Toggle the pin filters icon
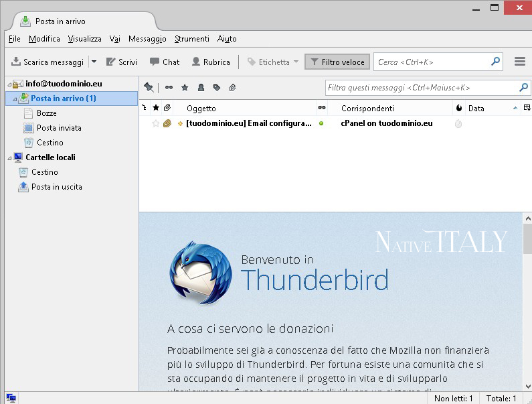This screenshot has height=404, width=532. tap(149, 88)
